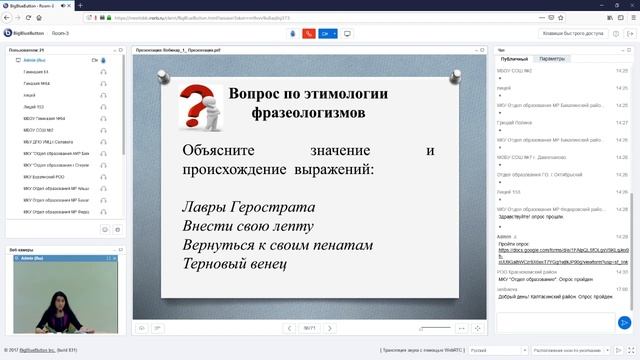Click the headset icon for МБОУ СОШ №2
The height and width of the screenshot is (360, 640).
pyautogui.click(x=103, y=130)
